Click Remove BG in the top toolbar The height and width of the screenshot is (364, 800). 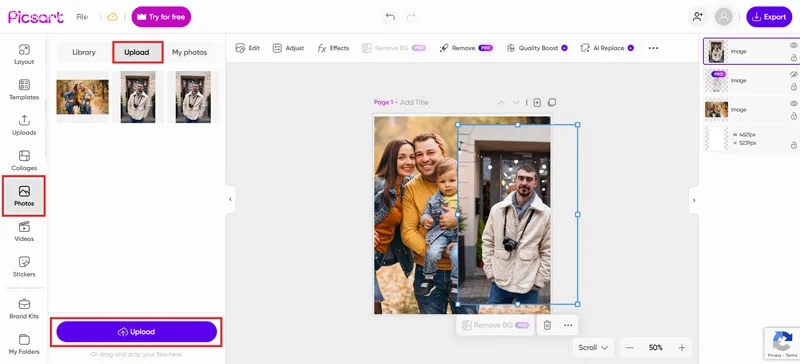point(394,48)
